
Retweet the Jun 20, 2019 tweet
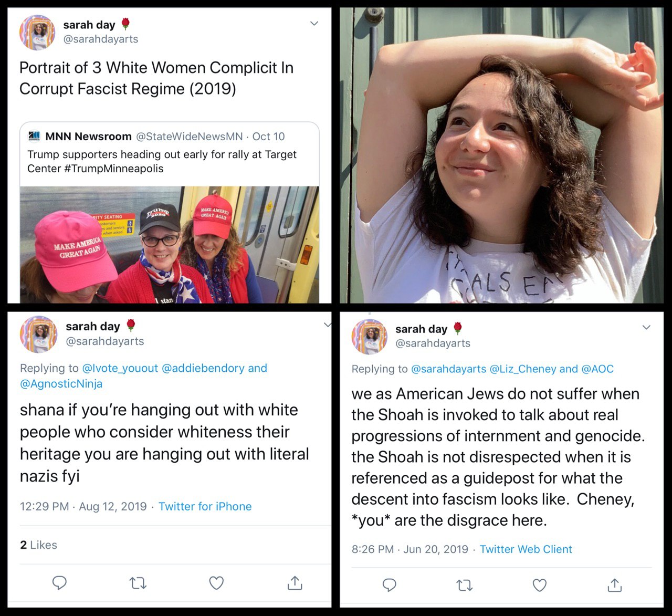tap(464, 585)
